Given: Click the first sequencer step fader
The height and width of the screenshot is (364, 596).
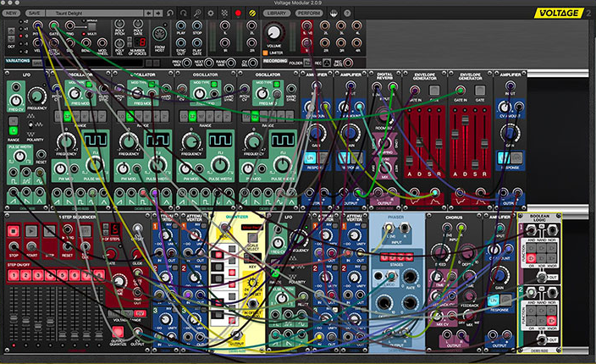Looking at the screenshot, I should pyautogui.click(x=14, y=317).
